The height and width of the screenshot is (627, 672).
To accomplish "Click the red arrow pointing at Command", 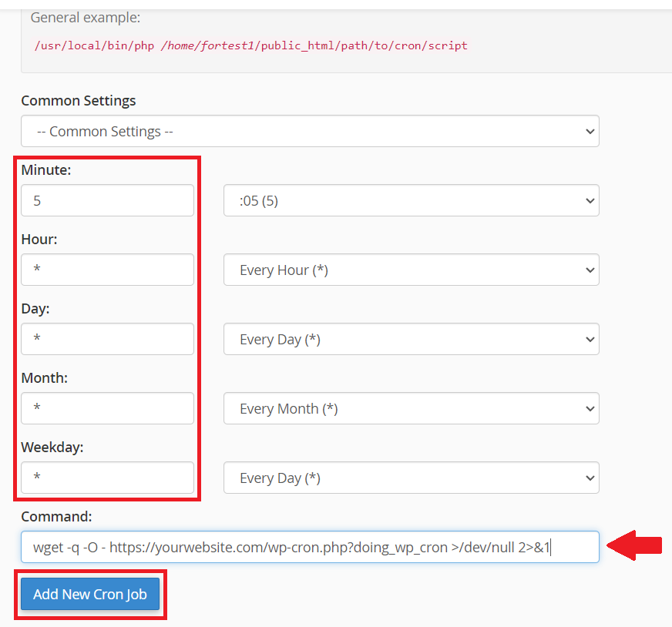I will 634,546.
